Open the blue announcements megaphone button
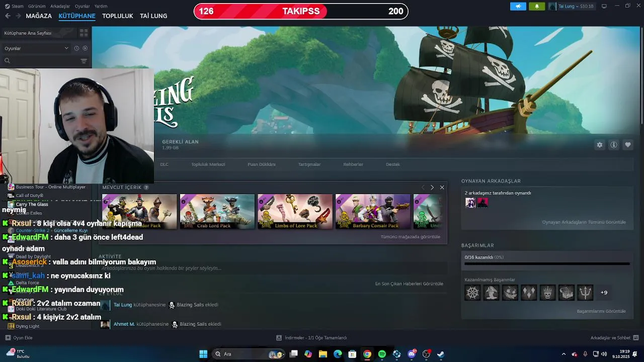644x362 pixels. (x=518, y=6)
